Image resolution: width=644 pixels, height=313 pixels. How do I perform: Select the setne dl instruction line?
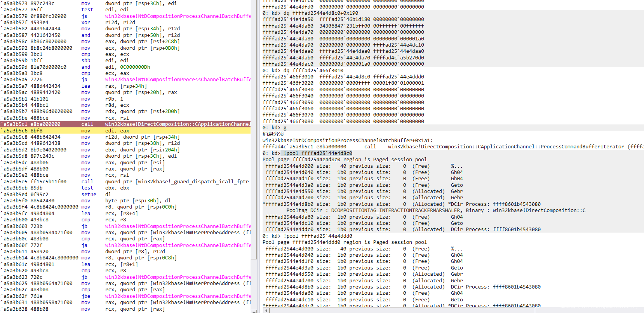point(96,195)
